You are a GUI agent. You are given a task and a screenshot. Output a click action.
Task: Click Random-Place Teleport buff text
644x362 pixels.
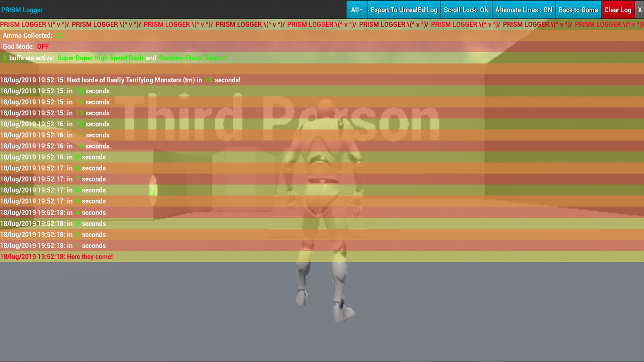193,58
